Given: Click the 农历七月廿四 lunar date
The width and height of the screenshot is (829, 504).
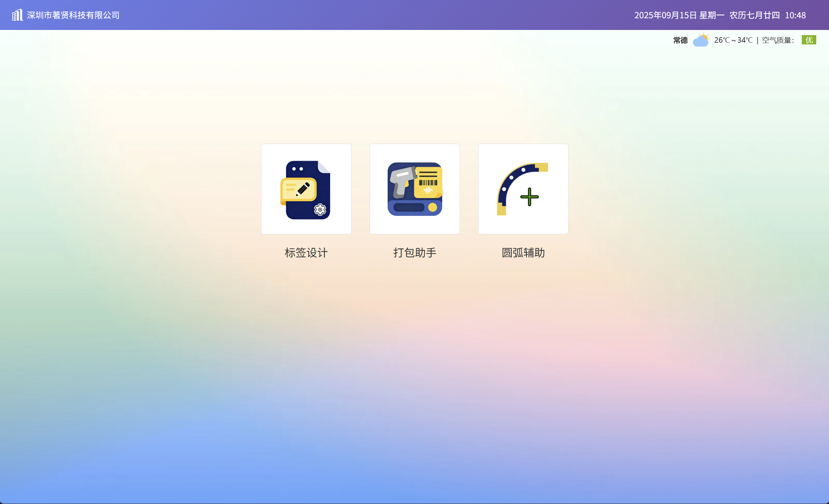Looking at the screenshot, I should tap(754, 15).
